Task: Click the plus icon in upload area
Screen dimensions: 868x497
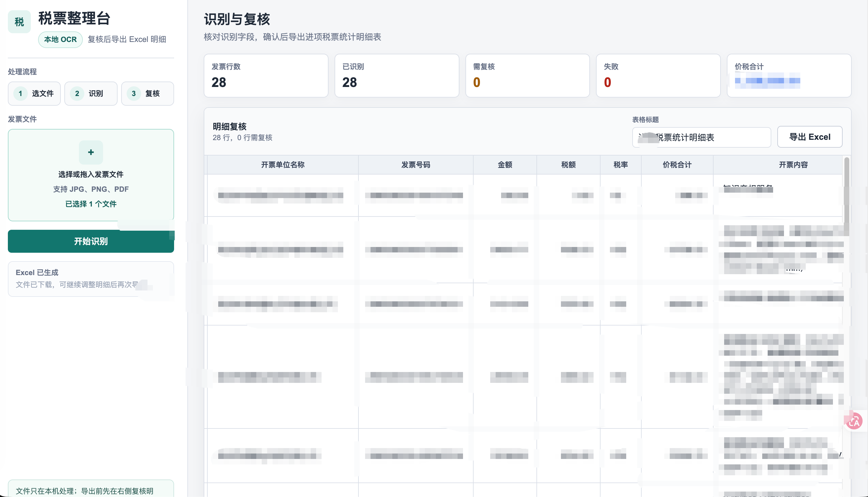Action: [x=91, y=152]
